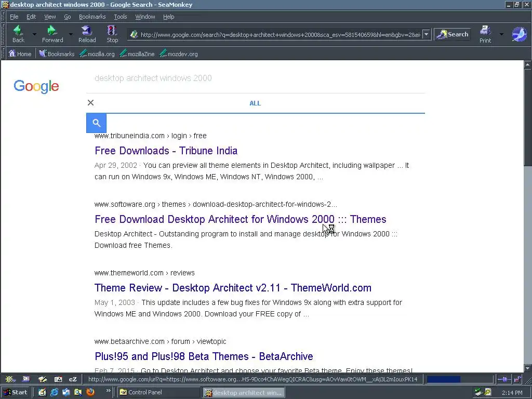Click the URL address bar text

click(x=280, y=35)
